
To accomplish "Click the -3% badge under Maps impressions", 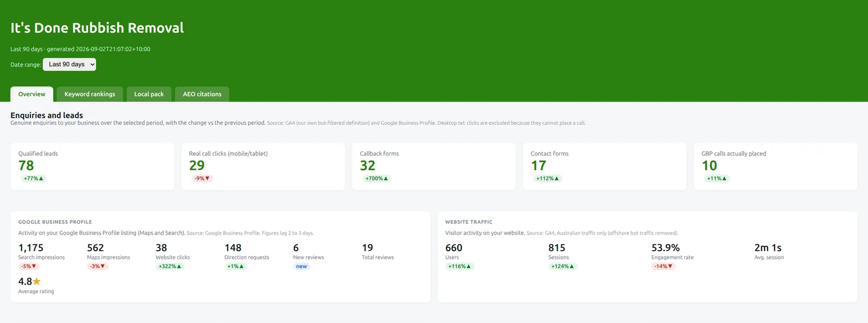I will pos(98,266).
